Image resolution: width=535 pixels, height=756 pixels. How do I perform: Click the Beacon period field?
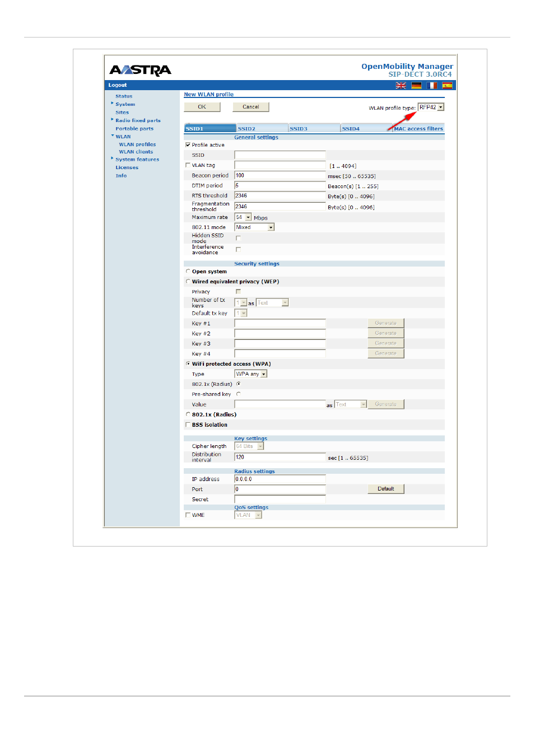280,175
